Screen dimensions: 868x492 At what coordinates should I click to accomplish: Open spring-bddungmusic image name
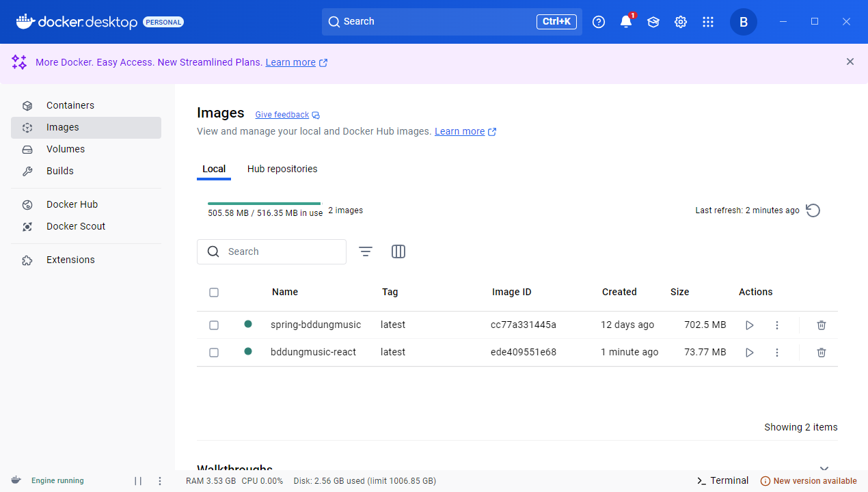(x=316, y=325)
